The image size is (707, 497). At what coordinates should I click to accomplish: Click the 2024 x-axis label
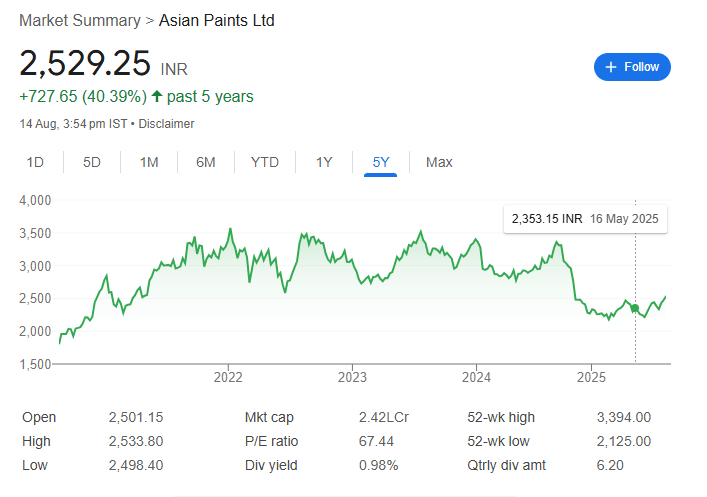click(x=476, y=377)
